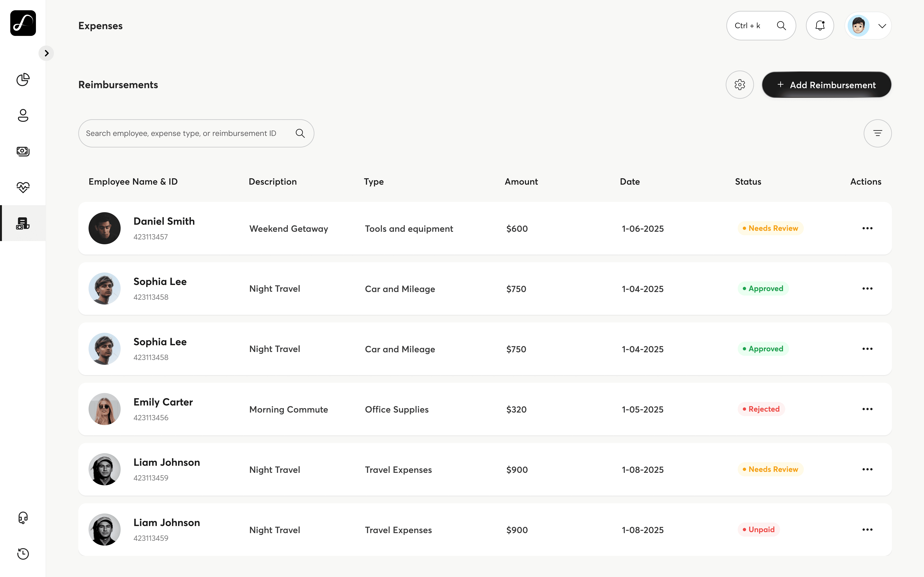The image size is (924, 577).
Task: Click the notifications bell icon
Action: point(820,26)
